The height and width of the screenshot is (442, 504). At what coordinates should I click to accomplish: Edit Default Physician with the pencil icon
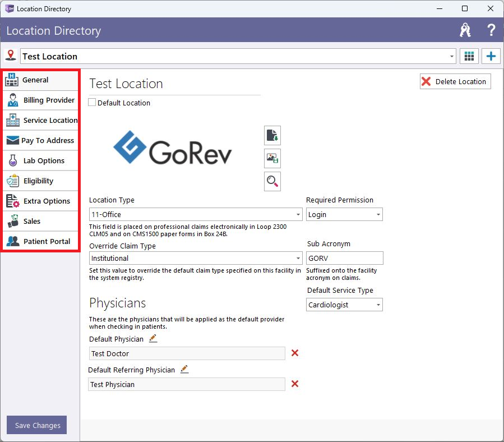[x=153, y=338]
